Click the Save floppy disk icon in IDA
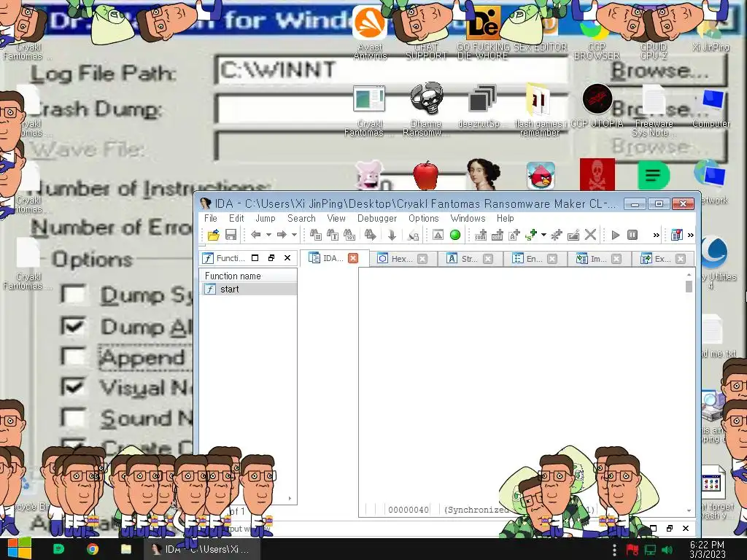This screenshot has width=747, height=560. pos(231,235)
